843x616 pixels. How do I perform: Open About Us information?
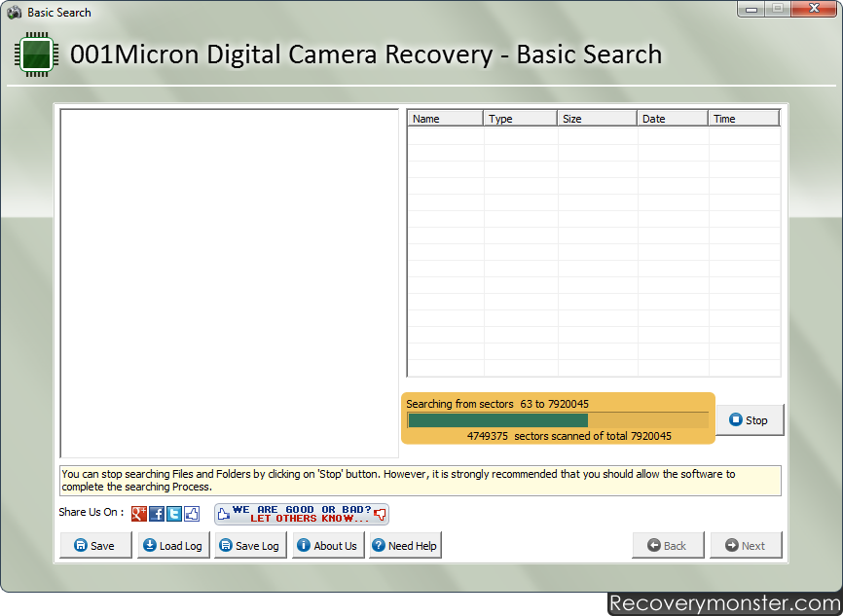click(x=328, y=546)
